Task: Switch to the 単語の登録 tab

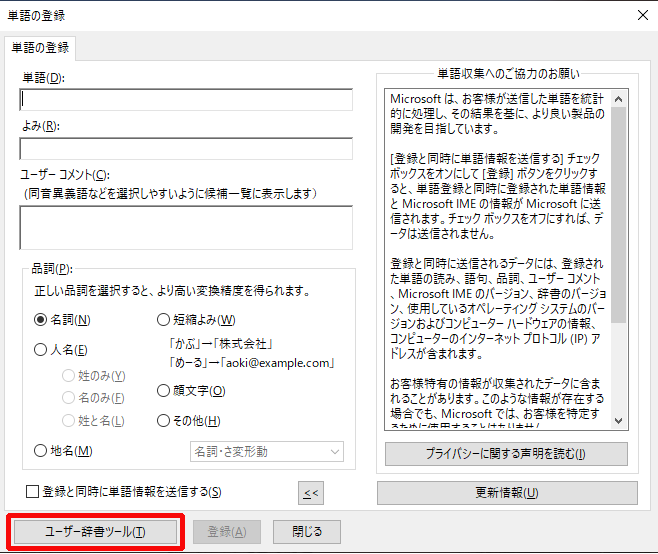Action: click(41, 48)
